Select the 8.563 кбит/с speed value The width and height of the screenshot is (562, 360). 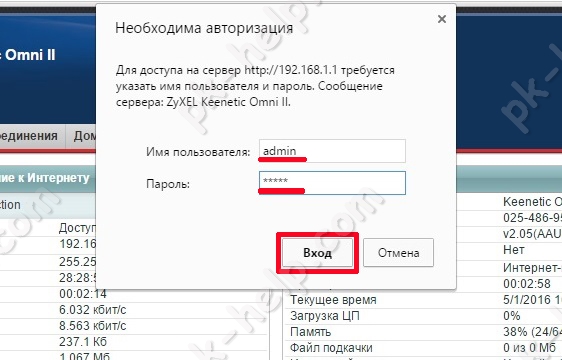click(93, 326)
